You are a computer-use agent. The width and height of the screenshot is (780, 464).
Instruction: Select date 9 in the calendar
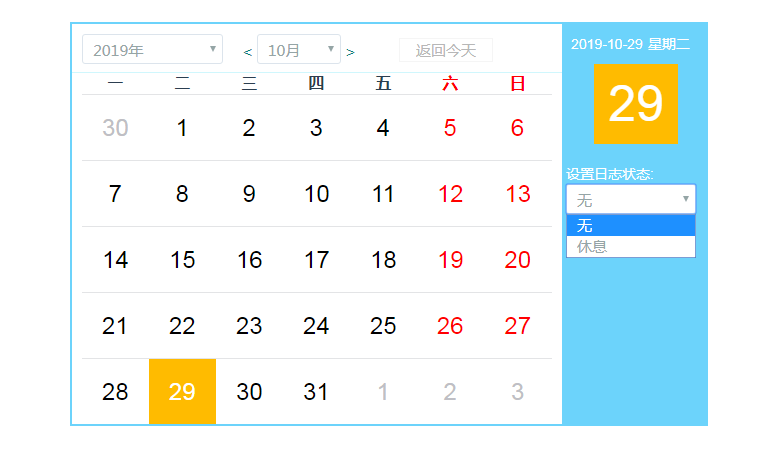pos(249,193)
